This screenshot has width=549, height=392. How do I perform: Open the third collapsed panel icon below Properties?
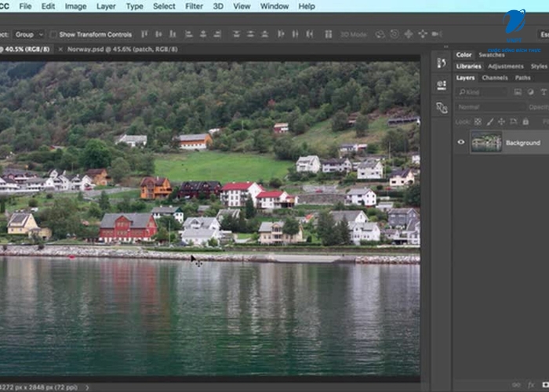point(442,108)
